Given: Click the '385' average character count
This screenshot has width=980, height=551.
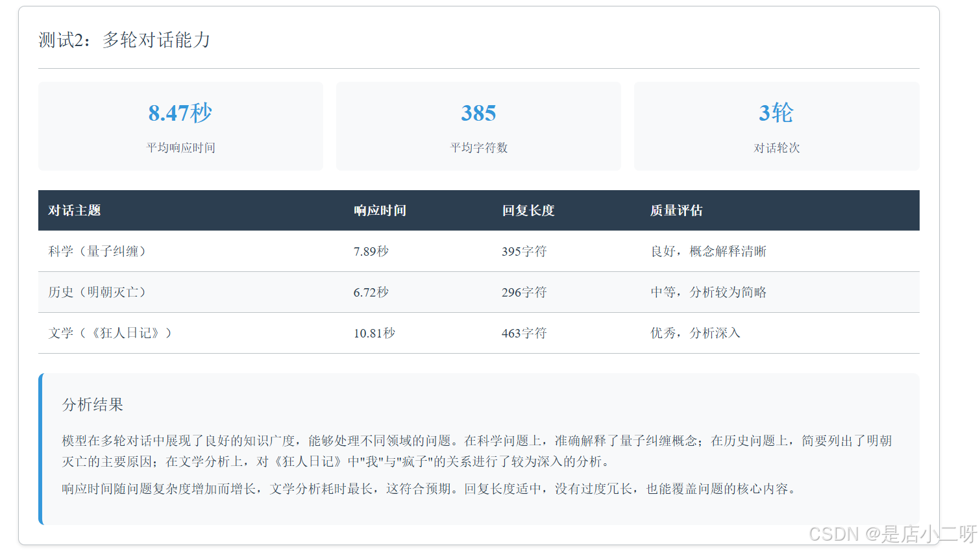Looking at the screenshot, I should coord(478,113).
